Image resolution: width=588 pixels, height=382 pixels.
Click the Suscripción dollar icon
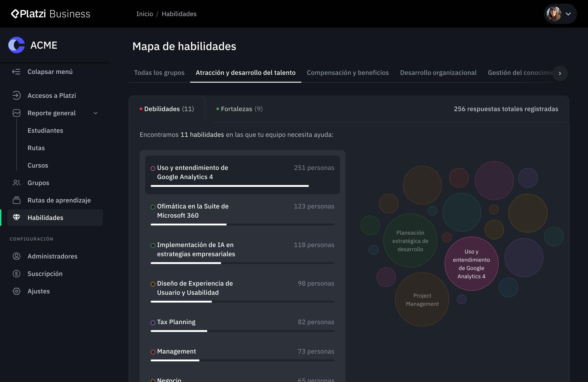(16, 274)
